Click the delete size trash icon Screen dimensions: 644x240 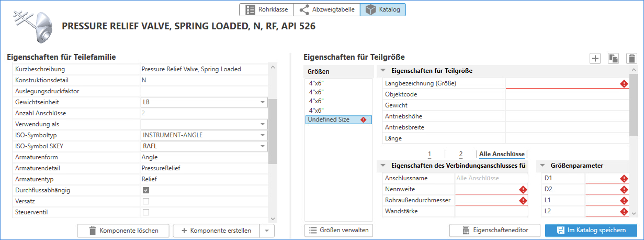[x=632, y=58]
